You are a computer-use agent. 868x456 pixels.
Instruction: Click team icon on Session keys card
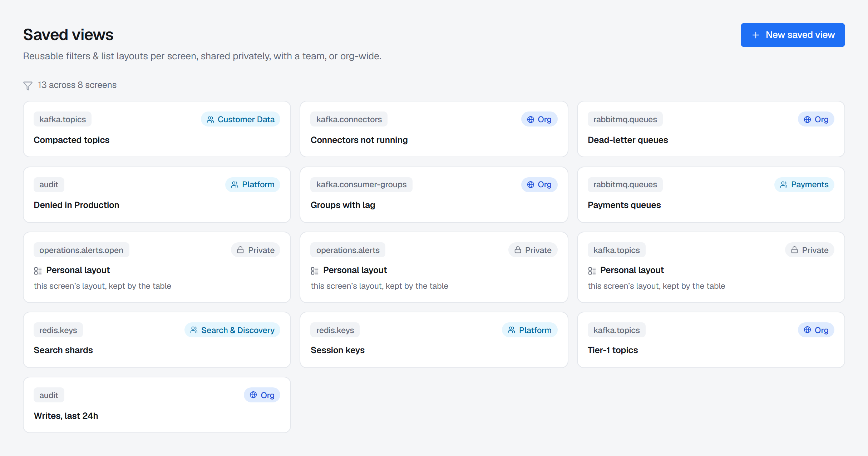coord(512,330)
